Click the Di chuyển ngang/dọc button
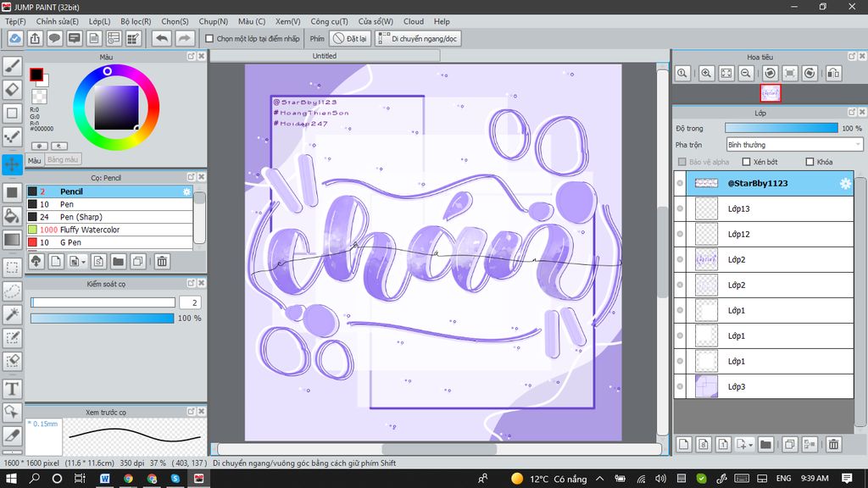 tap(418, 39)
